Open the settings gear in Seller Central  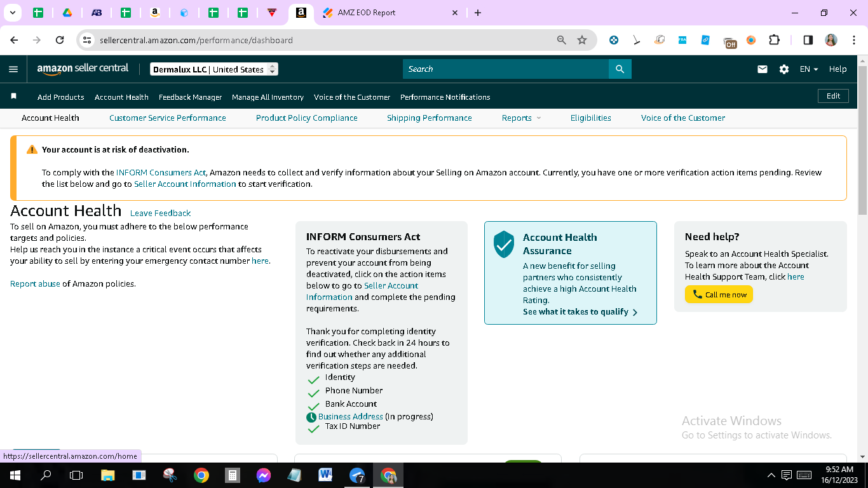[x=784, y=69]
